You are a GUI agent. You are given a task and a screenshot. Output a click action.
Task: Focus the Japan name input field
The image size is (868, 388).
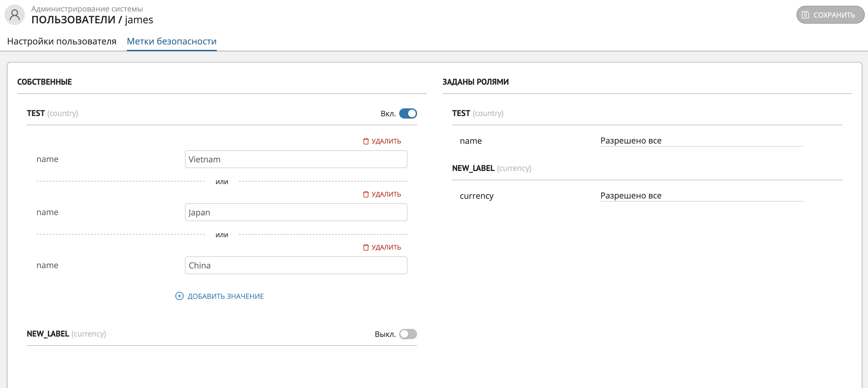point(296,212)
